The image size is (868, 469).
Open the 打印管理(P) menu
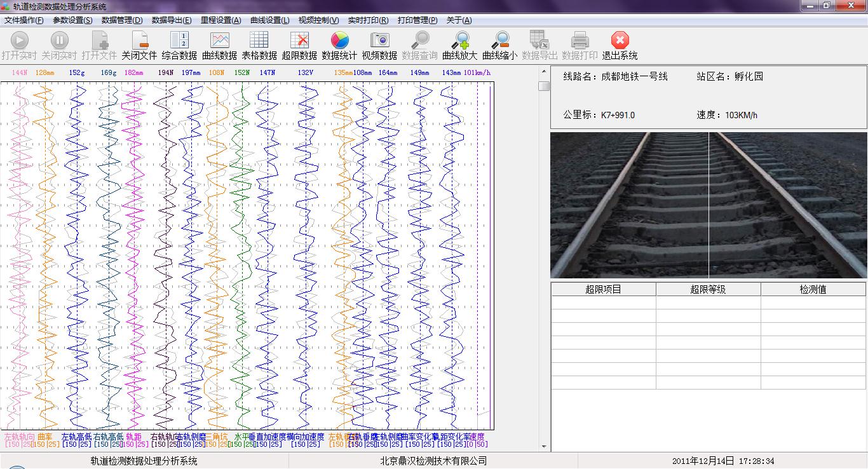point(417,20)
